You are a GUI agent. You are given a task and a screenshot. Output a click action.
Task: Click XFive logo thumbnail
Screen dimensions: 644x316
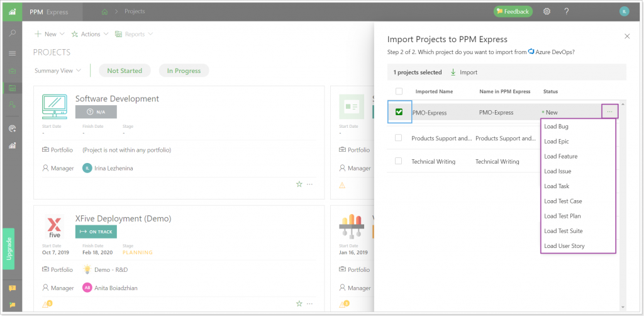coord(55,227)
